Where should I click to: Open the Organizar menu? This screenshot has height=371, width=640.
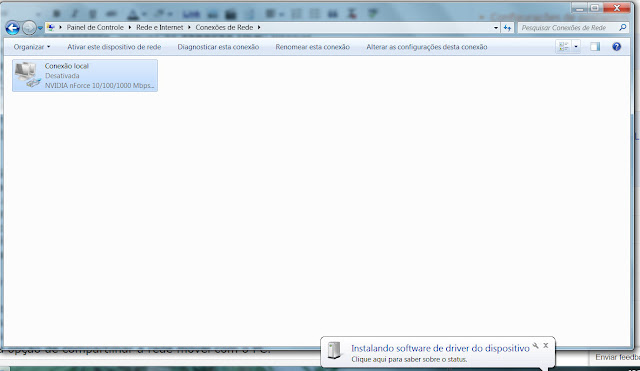32,47
